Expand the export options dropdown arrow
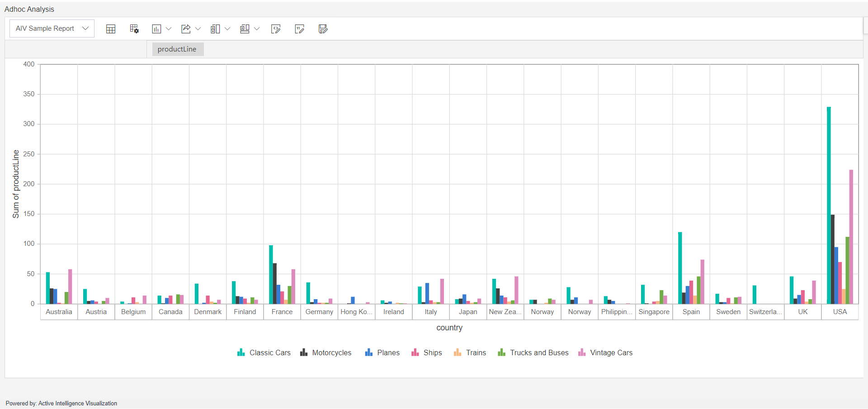 [198, 29]
